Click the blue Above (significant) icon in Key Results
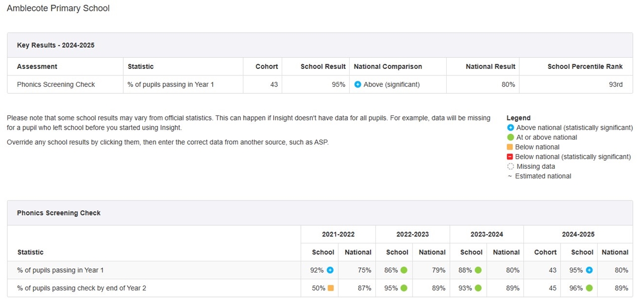The image size is (644, 304). coord(358,84)
